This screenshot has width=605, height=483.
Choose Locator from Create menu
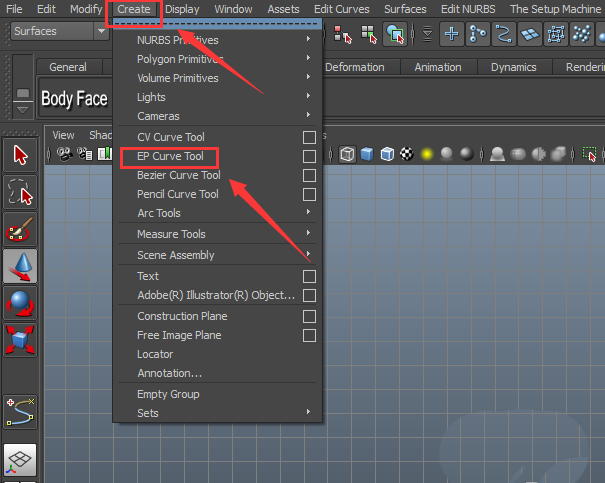point(155,354)
